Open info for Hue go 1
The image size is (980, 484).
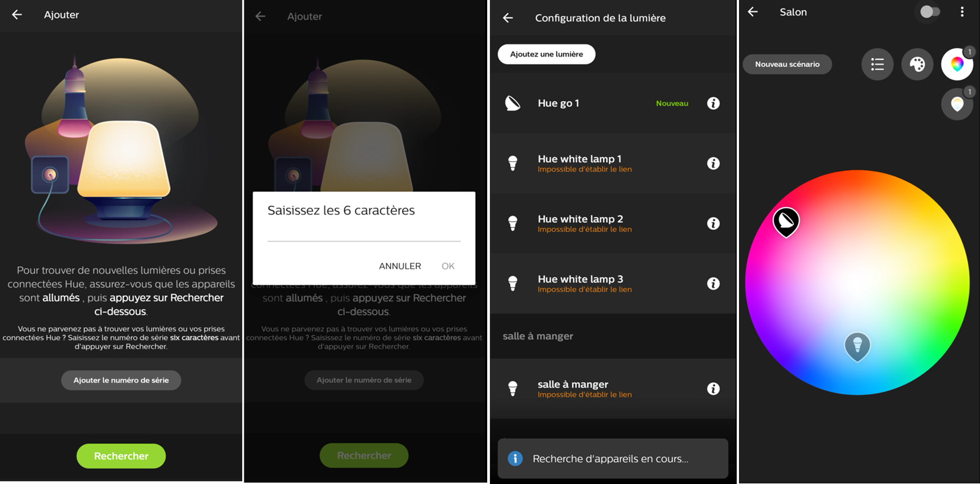click(713, 103)
